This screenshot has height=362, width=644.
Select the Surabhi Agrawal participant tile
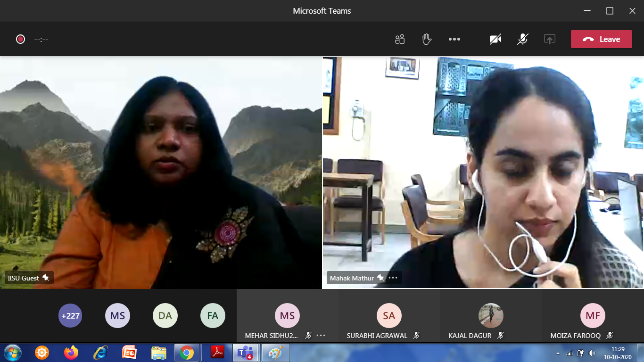[389, 316]
